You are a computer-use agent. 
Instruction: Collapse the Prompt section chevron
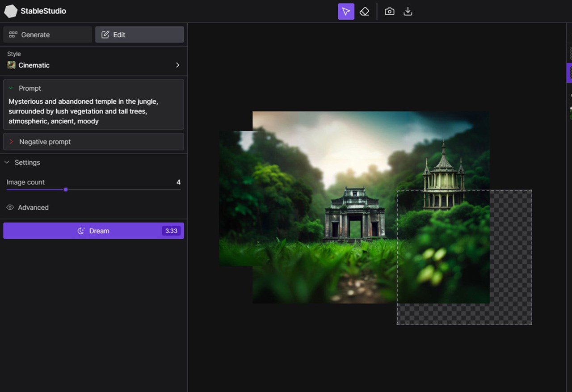(x=11, y=89)
